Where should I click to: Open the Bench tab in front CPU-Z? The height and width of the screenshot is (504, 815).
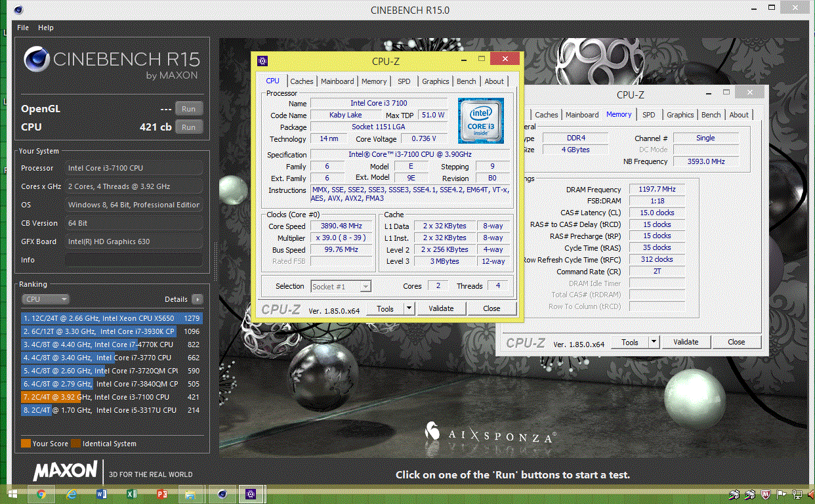pyautogui.click(x=467, y=81)
